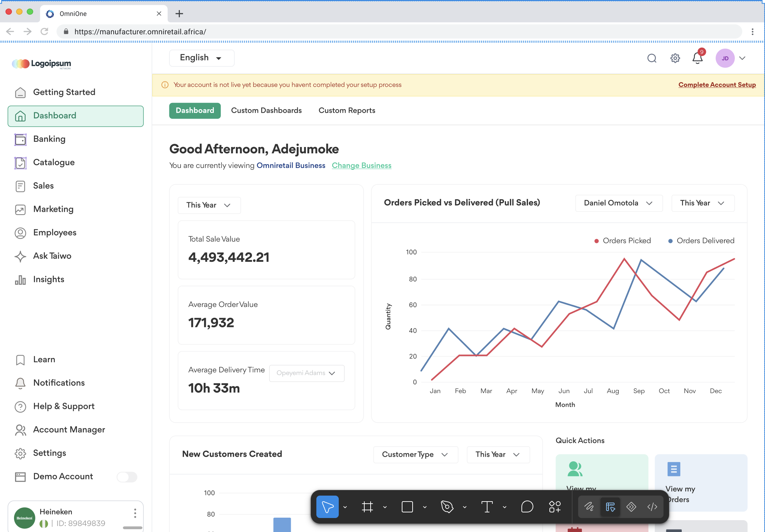Open Marketing in the sidebar
The width and height of the screenshot is (765, 532).
[76, 209]
